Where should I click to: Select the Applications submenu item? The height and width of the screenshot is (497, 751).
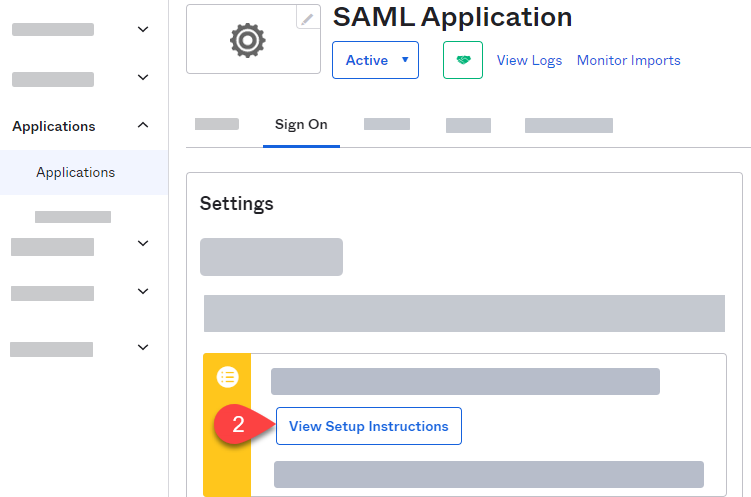pyautogui.click(x=76, y=172)
